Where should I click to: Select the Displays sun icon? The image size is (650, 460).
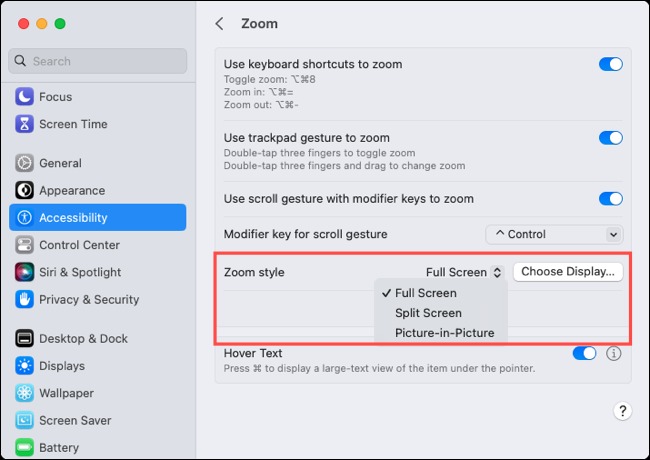click(24, 366)
